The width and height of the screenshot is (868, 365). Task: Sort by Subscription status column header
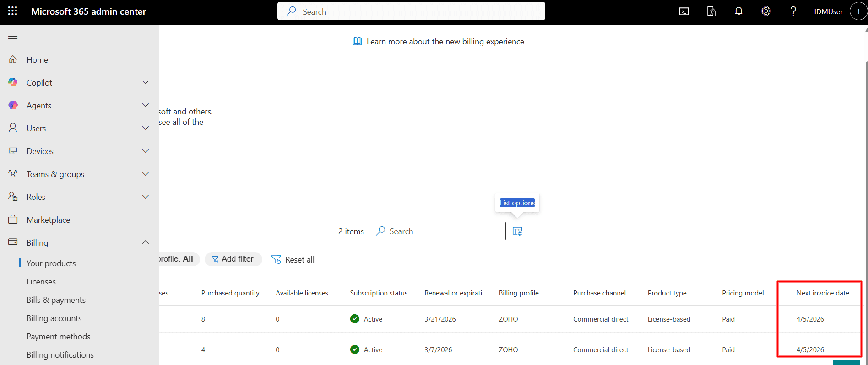(379, 293)
